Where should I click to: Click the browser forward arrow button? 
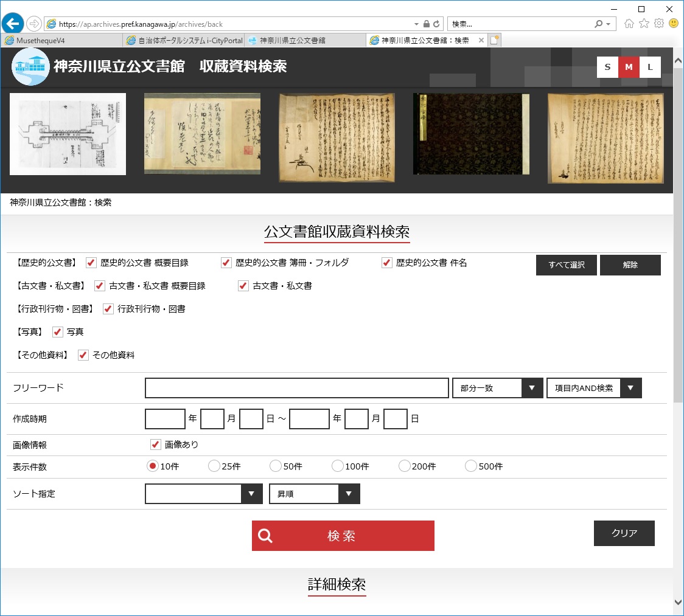33,24
